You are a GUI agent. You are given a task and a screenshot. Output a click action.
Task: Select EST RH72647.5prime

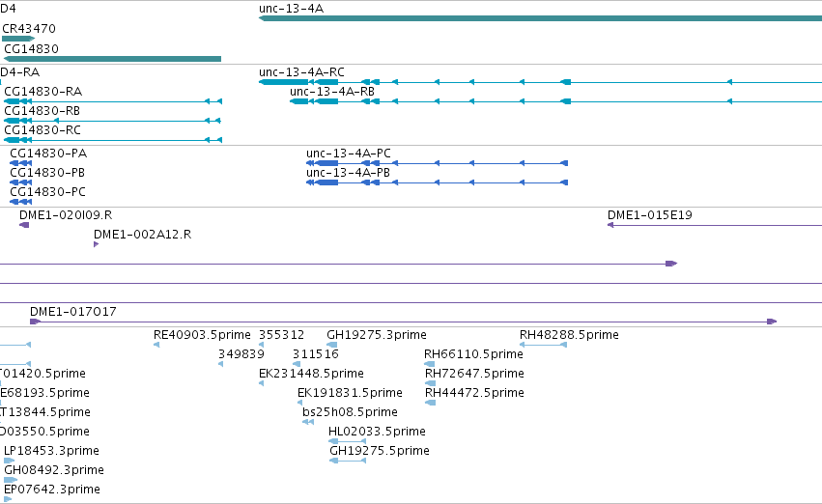[x=431, y=383]
